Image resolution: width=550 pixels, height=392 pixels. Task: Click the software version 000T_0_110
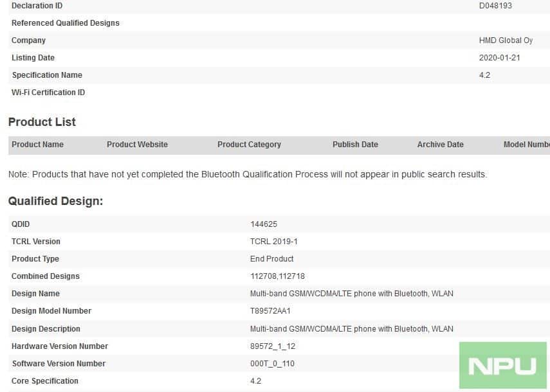pyautogui.click(x=273, y=364)
